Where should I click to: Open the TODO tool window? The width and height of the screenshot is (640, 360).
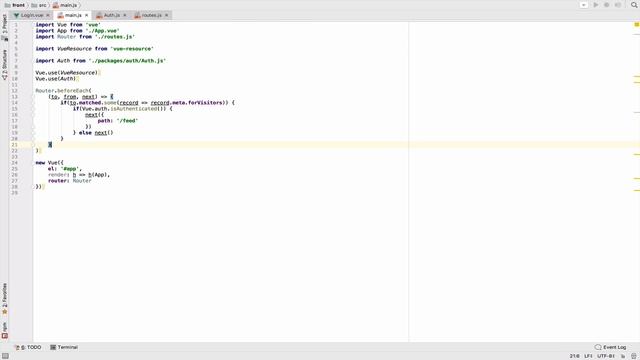tap(29, 347)
